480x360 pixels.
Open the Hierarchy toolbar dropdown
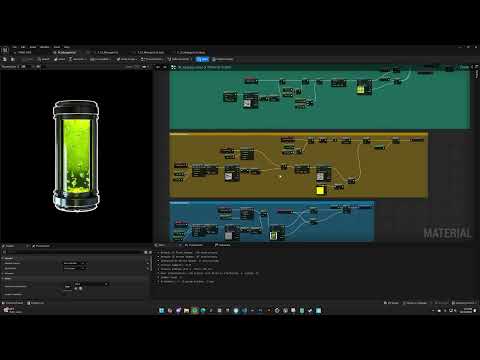tap(77, 59)
